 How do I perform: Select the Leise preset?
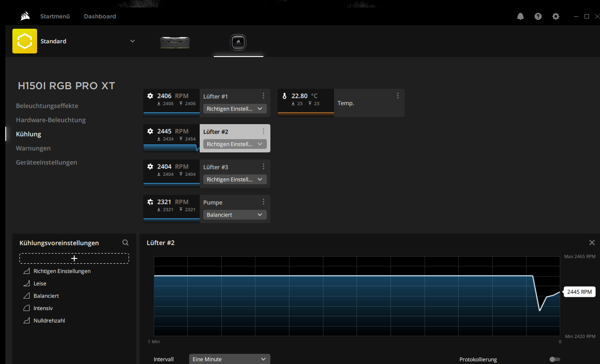click(x=40, y=284)
